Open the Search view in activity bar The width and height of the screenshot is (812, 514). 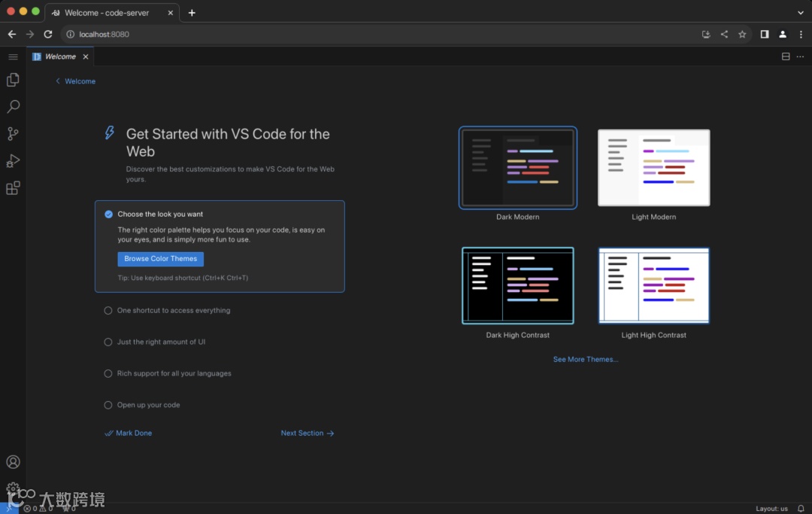pyautogui.click(x=13, y=107)
